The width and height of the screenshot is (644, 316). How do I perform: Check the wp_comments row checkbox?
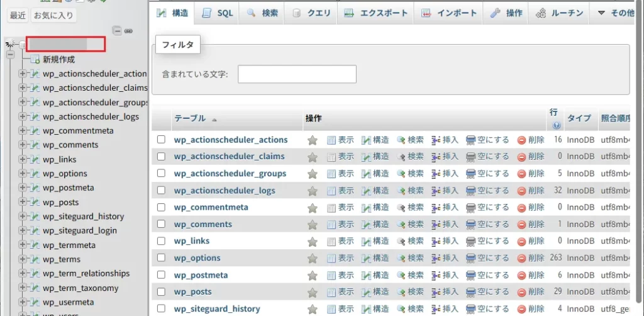(x=161, y=224)
